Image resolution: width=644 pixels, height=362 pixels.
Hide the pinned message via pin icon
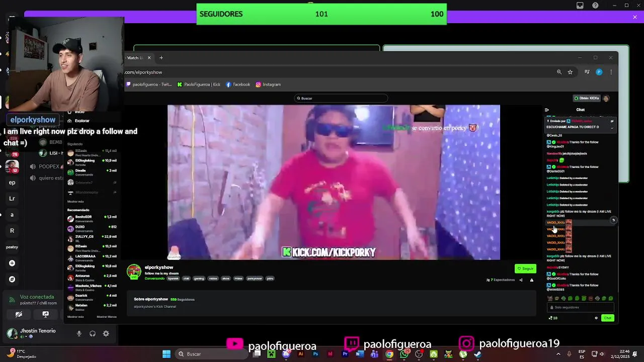coord(612,121)
